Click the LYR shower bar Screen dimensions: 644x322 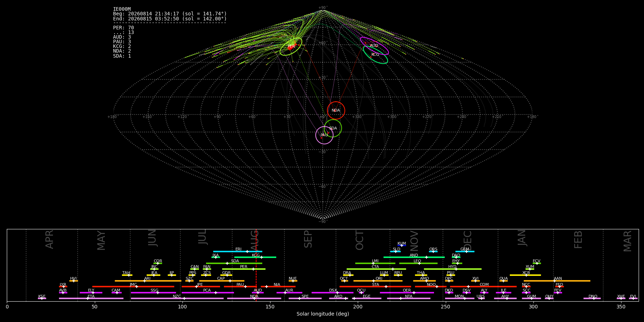click(x=63, y=287)
